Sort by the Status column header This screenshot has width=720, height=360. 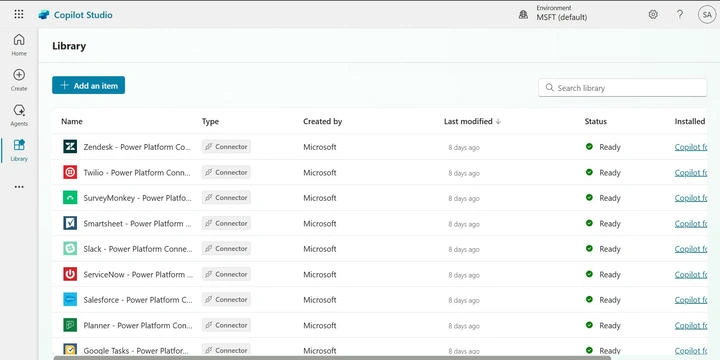point(596,121)
